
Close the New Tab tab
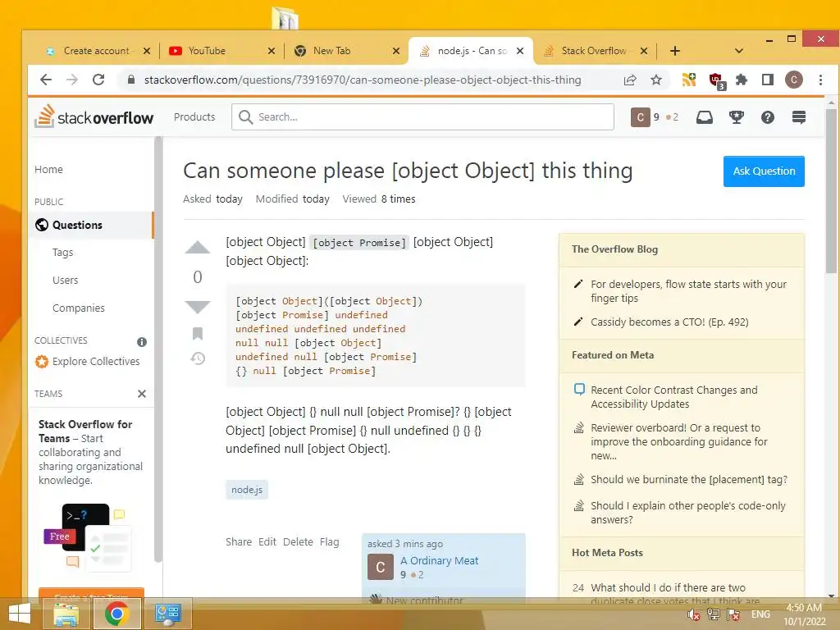point(396,51)
